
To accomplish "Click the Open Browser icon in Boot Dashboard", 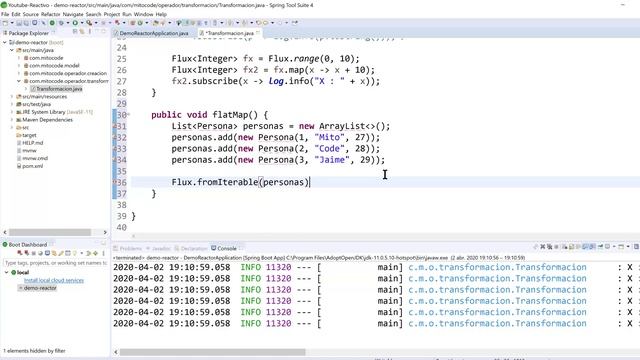I will click(40, 253).
